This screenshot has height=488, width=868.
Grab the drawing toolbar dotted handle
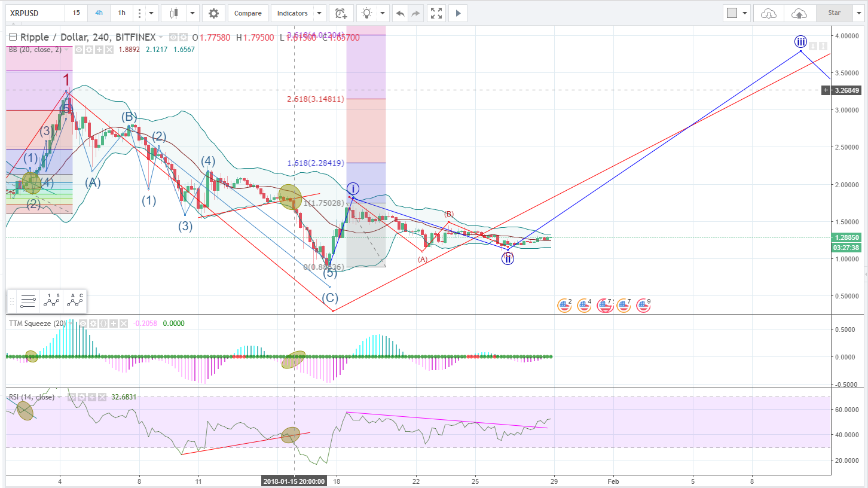[x=11, y=301]
